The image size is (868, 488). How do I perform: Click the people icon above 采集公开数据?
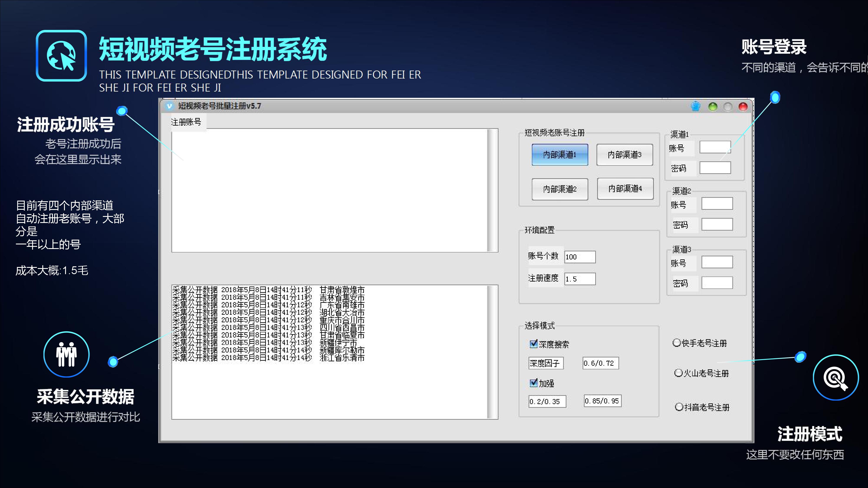tap(66, 354)
